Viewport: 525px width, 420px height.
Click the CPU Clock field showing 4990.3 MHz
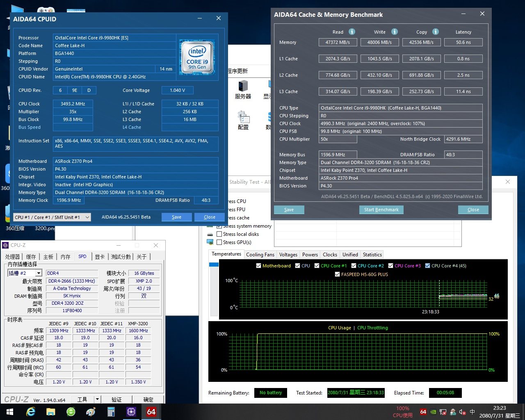point(401,123)
